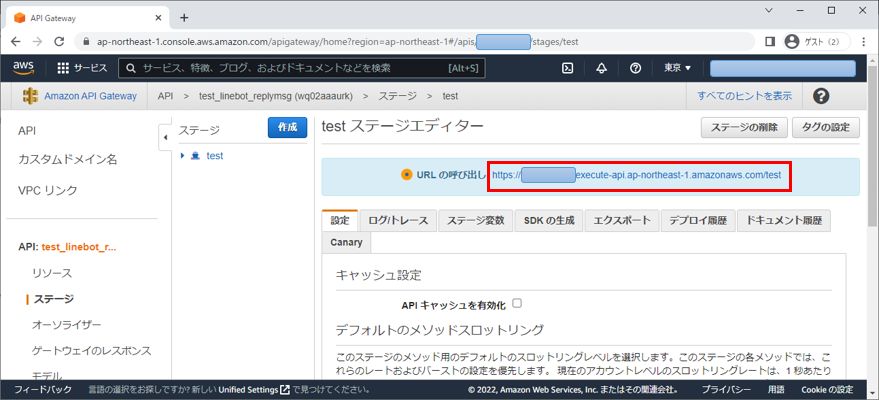879x400 pixels.
Task: Reload the page with refresh icon
Action: click(x=59, y=41)
